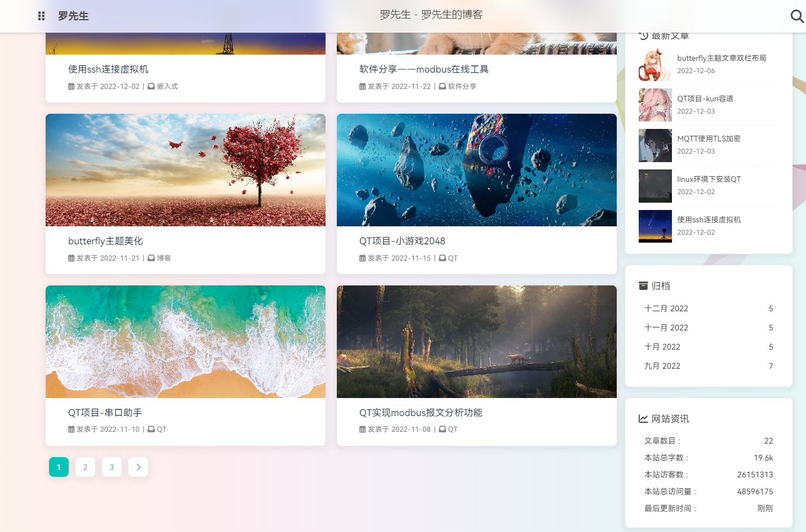The height and width of the screenshot is (532, 806).
Task: Open pagination page 2
Action: tap(85, 467)
